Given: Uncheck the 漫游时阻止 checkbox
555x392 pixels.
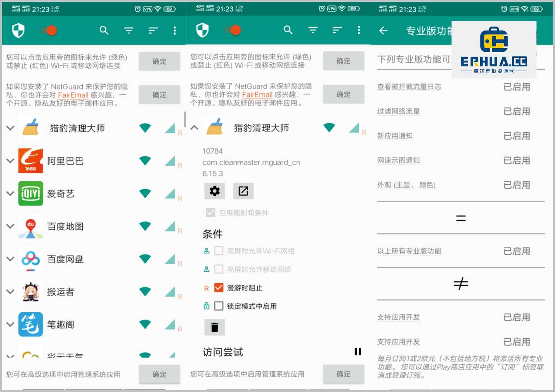Looking at the screenshot, I should click(219, 288).
